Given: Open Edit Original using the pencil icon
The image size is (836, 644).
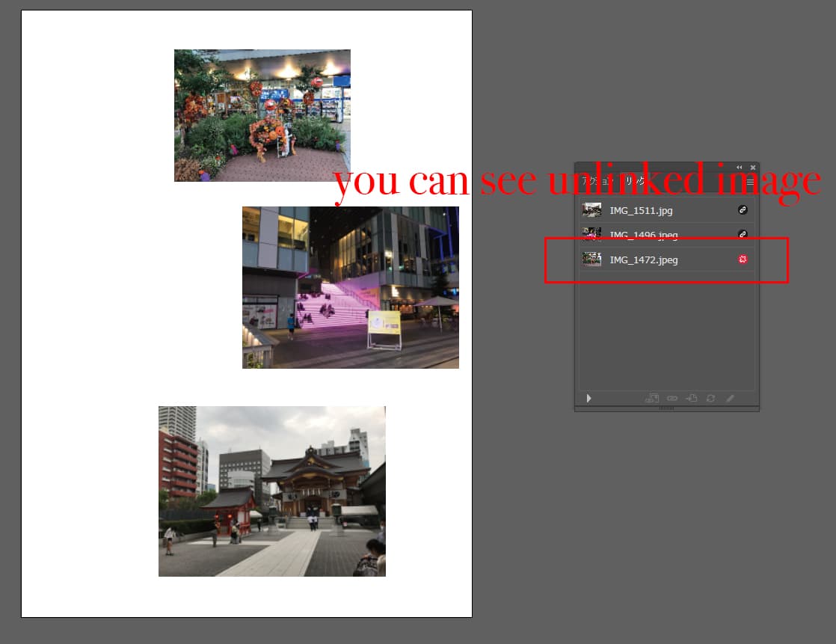Looking at the screenshot, I should 730,399.
